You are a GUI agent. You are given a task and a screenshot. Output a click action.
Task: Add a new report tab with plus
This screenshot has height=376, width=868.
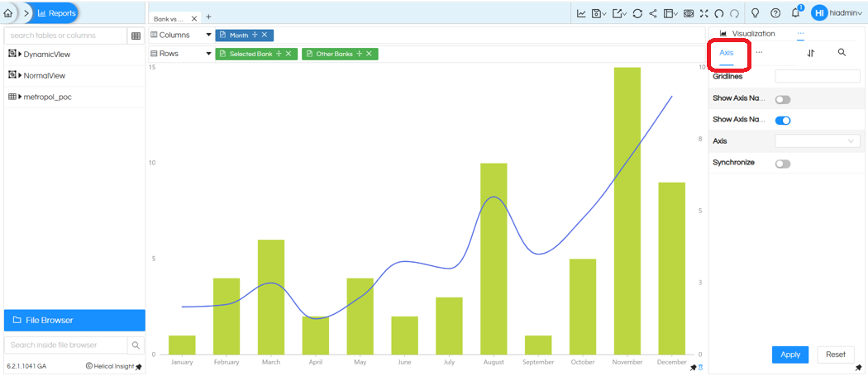pos(208,17)
